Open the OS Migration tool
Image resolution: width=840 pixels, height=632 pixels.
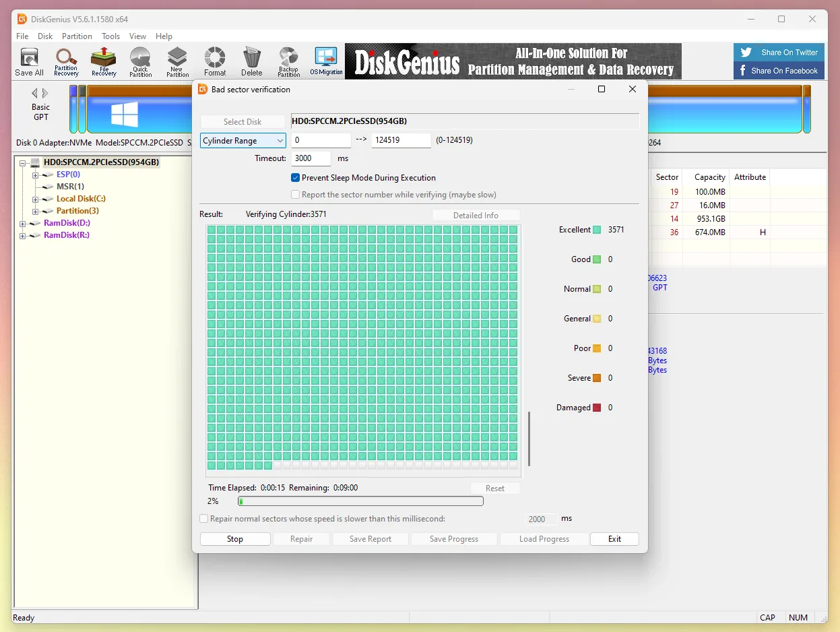[327, 61]
